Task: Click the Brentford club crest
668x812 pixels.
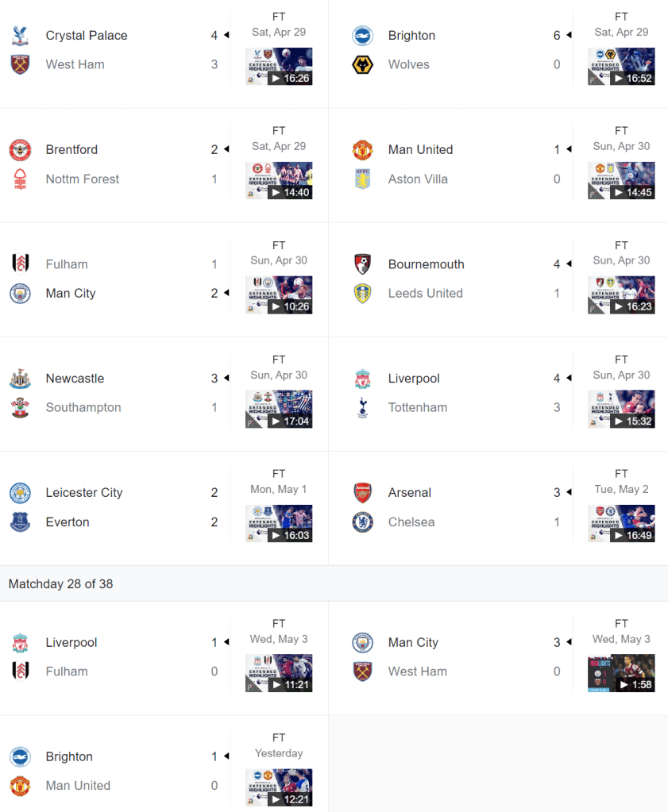Action: (20, 150)
